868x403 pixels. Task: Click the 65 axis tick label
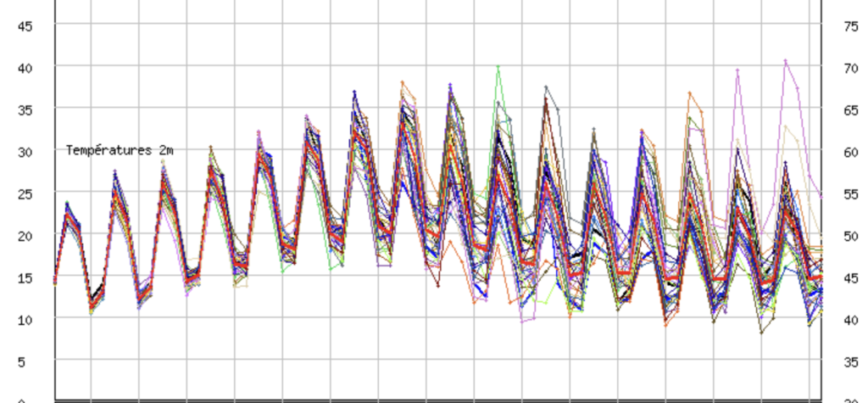click(851, 109)
